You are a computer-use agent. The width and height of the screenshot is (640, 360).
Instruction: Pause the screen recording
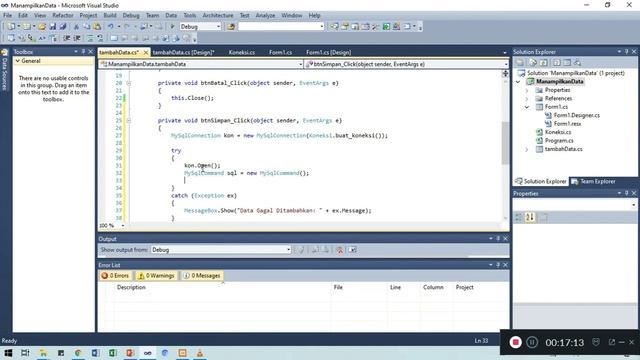(532, 342)
